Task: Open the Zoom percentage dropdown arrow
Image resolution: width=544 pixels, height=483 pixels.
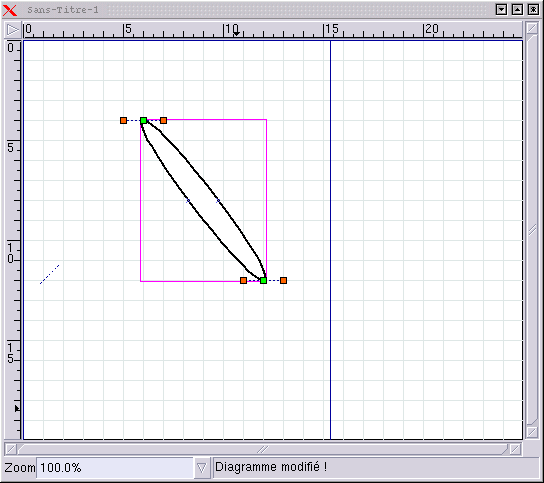Action: 202,468
